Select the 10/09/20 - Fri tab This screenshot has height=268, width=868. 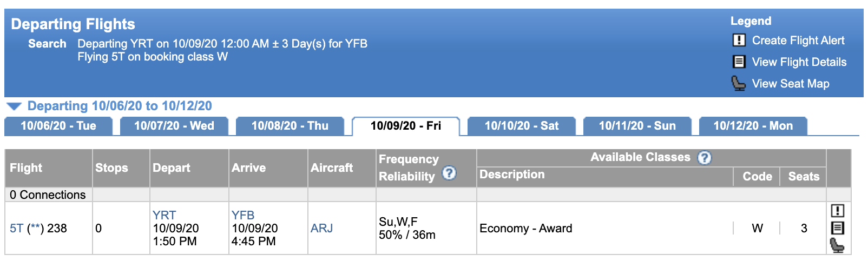pyautogui.click(x=406, y=126)
